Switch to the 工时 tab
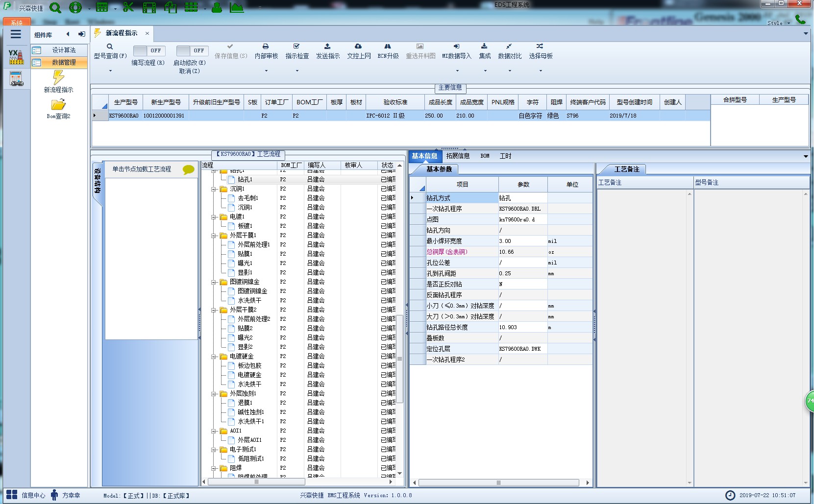This screenshot has width=814, height=504. (505, 156)
